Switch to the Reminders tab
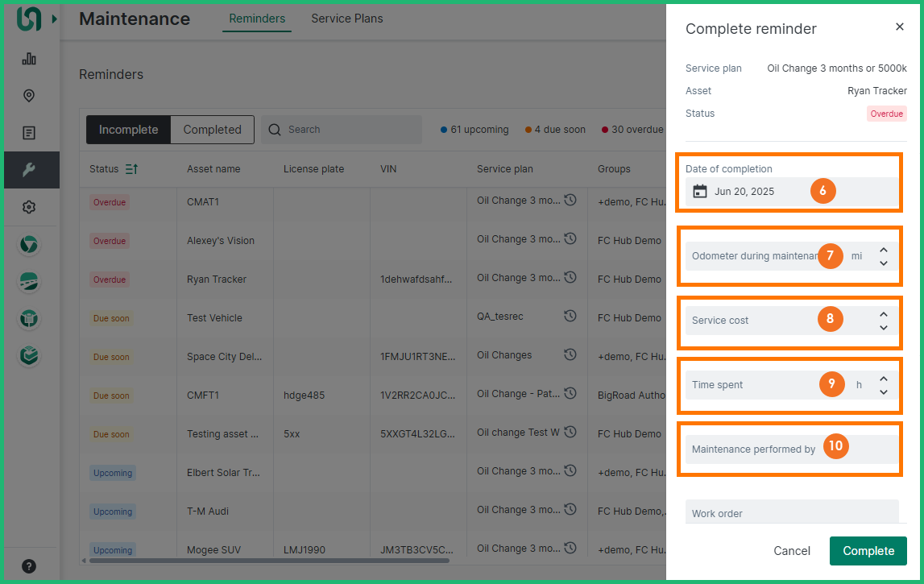The height and width of the screenshot is (584, 924). coord(257,19)
